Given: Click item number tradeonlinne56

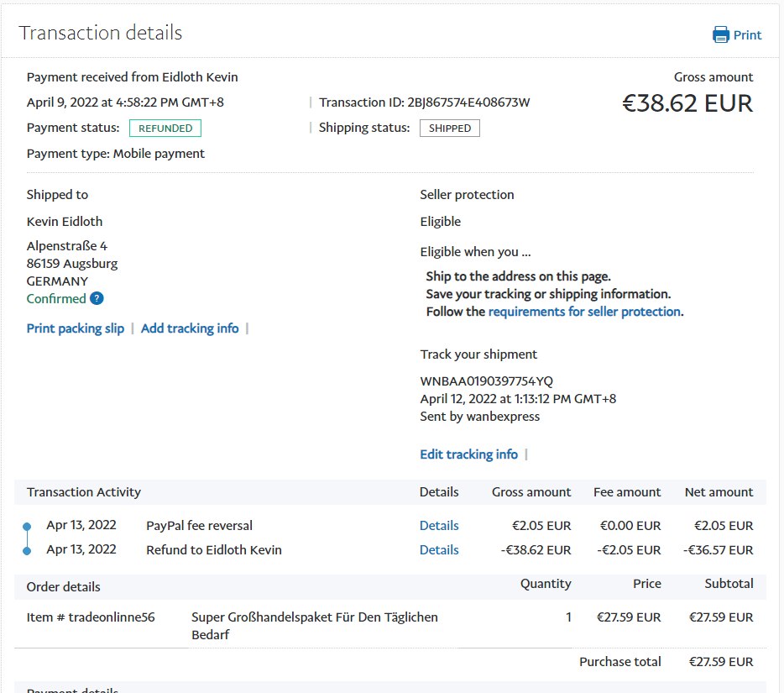Looking at the screenshot, I should 91,617.
